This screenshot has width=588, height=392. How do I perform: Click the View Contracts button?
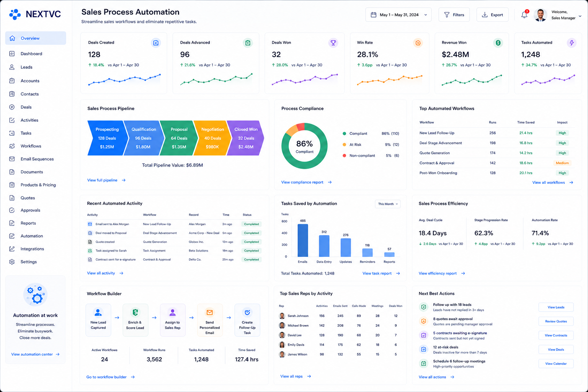tap(556, 336)
